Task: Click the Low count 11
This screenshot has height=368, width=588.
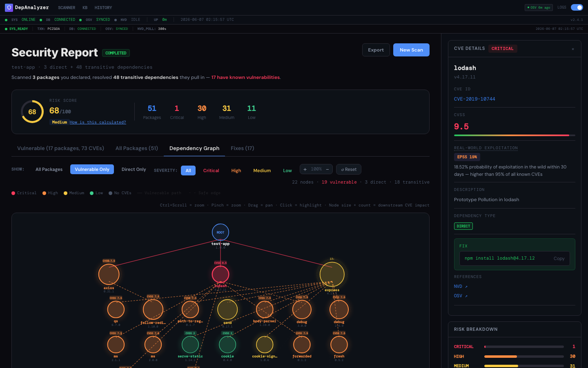Action: pyautogui.click(x=252, y=108)
